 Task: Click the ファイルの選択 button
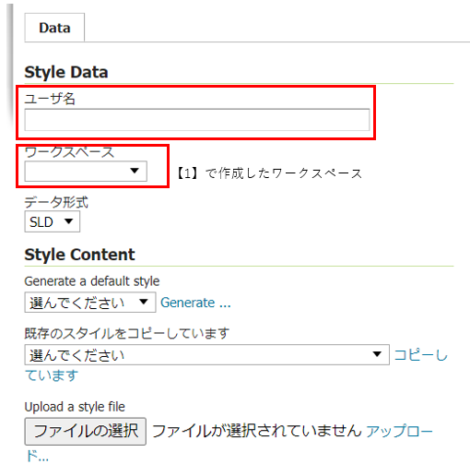pos(86,431)
